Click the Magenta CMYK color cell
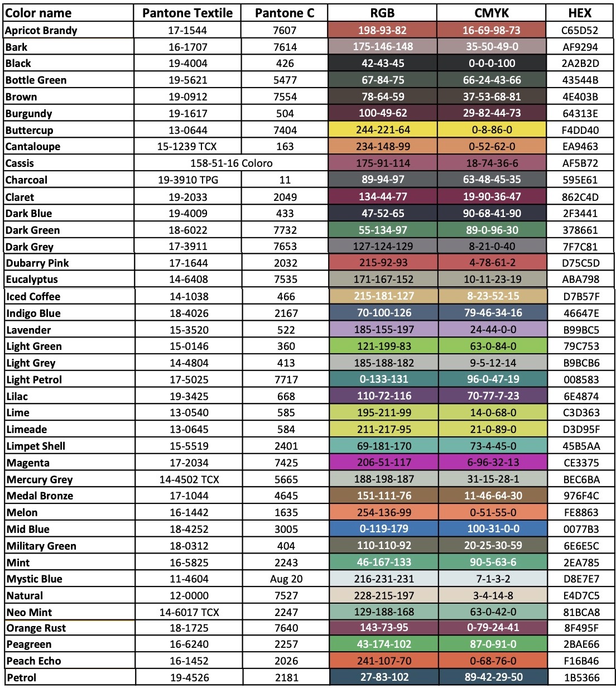The image size is (616, 688). 493,463
